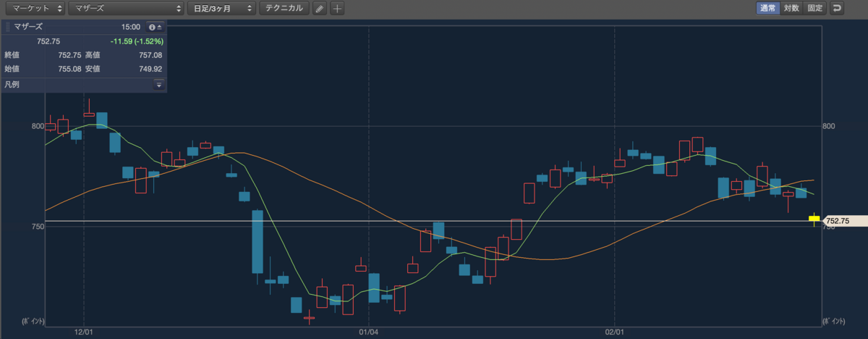Click the plus icon to add chart

(x=337, y=9)
